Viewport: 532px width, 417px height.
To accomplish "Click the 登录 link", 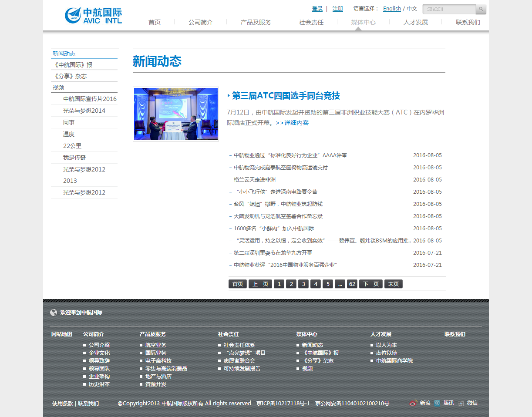I will (317, 8).
